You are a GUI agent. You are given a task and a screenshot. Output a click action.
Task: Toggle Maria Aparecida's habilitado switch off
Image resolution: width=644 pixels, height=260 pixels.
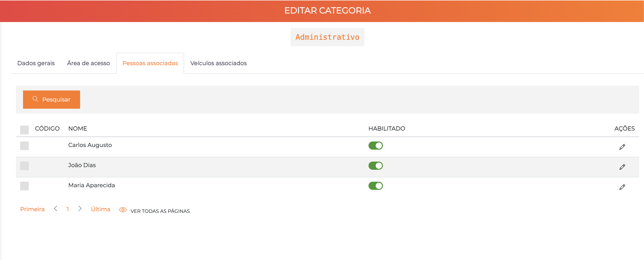coord(375,185)
